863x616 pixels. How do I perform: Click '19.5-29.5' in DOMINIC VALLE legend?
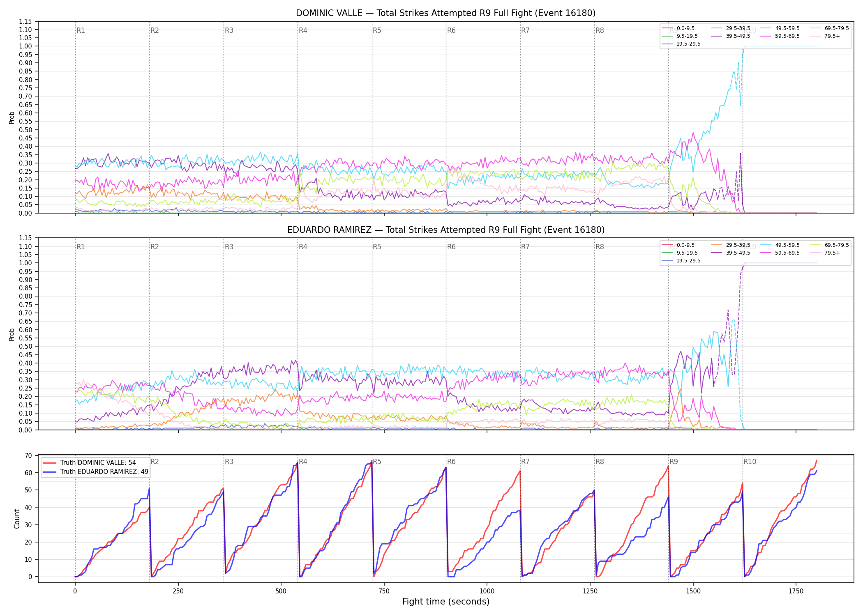point(688,44)
